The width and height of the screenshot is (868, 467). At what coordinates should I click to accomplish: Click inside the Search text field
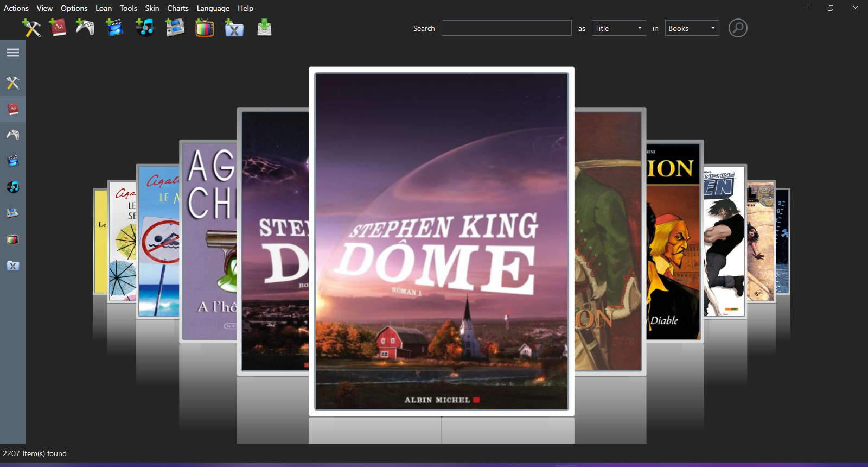506,28
